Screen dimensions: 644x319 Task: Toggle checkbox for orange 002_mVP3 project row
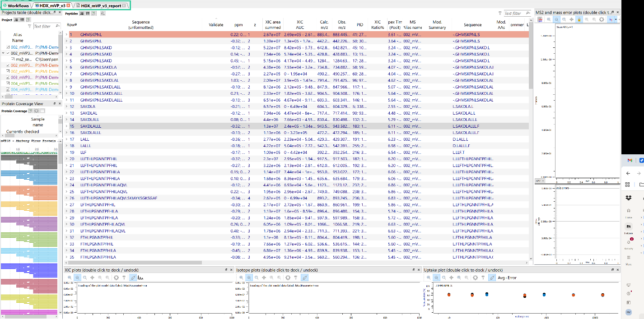click(8, 65)
